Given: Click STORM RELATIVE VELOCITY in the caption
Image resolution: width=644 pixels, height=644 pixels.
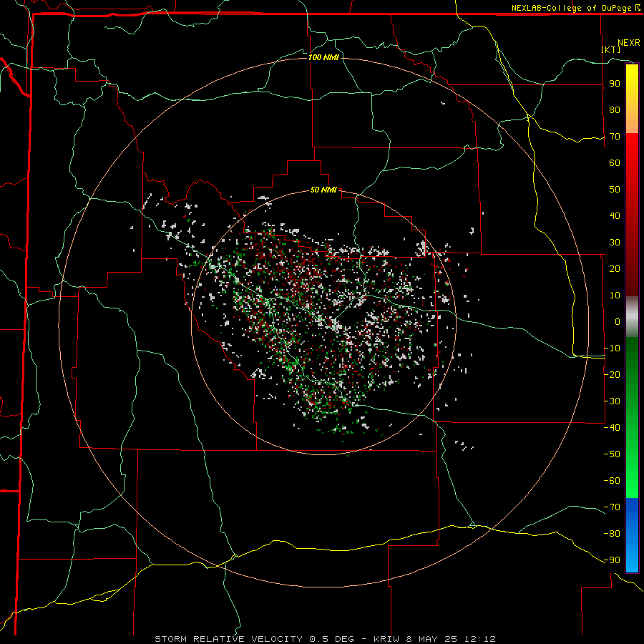Looking at the screenshot, I should point(228,639).
